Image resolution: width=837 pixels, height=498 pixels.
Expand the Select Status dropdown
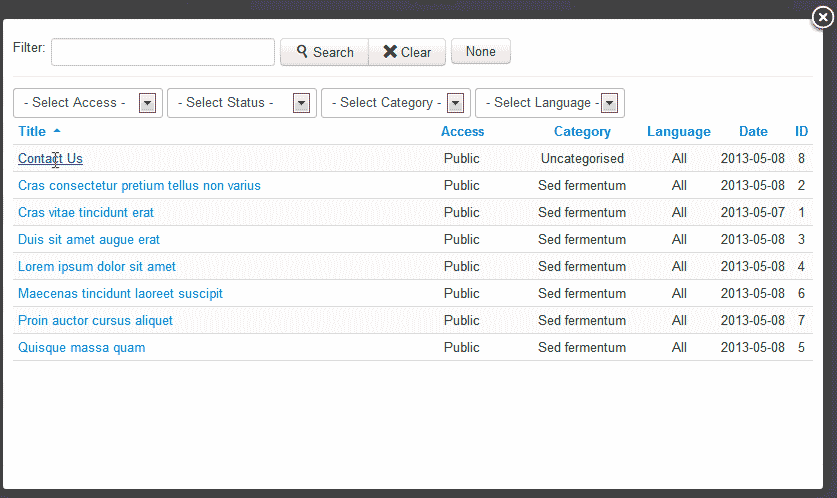(241, 103)
